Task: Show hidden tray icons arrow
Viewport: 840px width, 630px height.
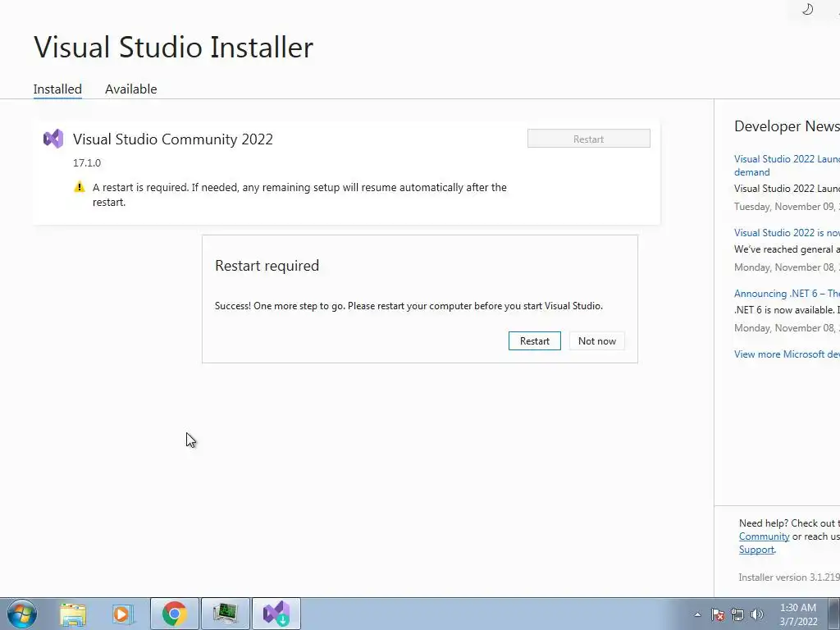Action: click(697, 614)
